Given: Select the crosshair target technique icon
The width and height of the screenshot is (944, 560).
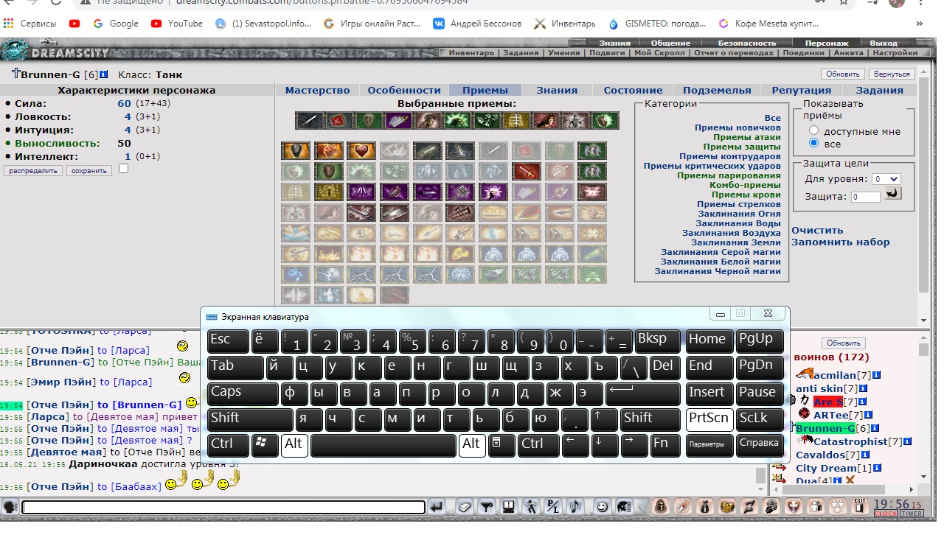Looking at the screenshot, I should click(592, 233).
